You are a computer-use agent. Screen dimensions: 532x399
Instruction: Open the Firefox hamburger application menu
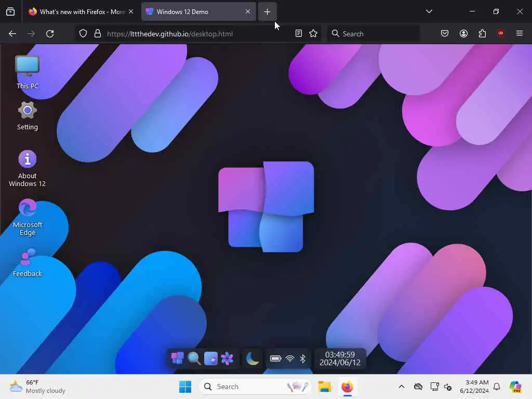(x=520, y=34)
